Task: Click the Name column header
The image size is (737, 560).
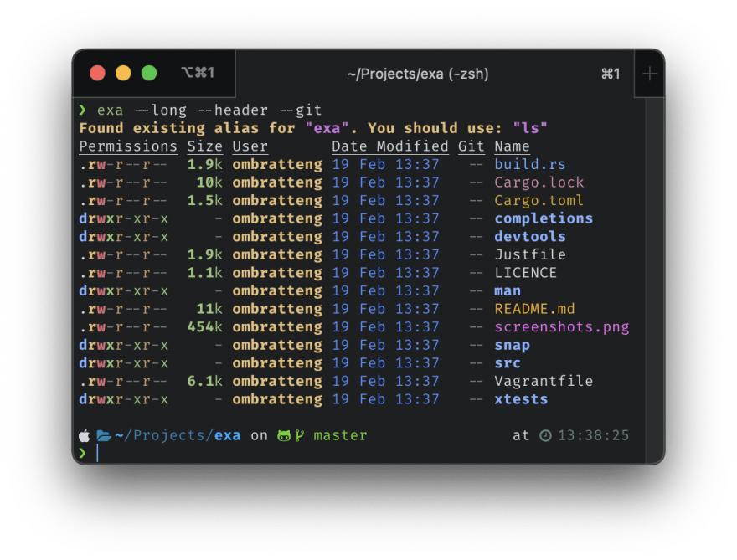Action: (512, 146)
